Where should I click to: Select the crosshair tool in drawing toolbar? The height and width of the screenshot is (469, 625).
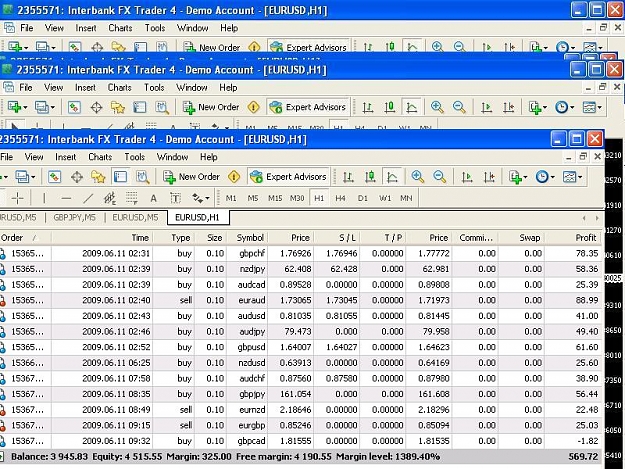pos(18,198)
